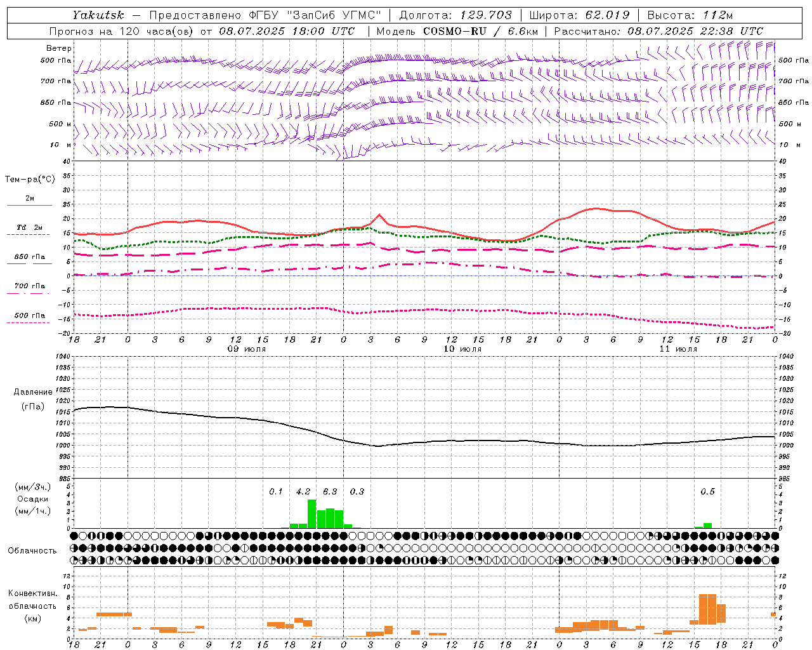
Task: Click the 'Ветер' wind panel label
Action: 58,48
